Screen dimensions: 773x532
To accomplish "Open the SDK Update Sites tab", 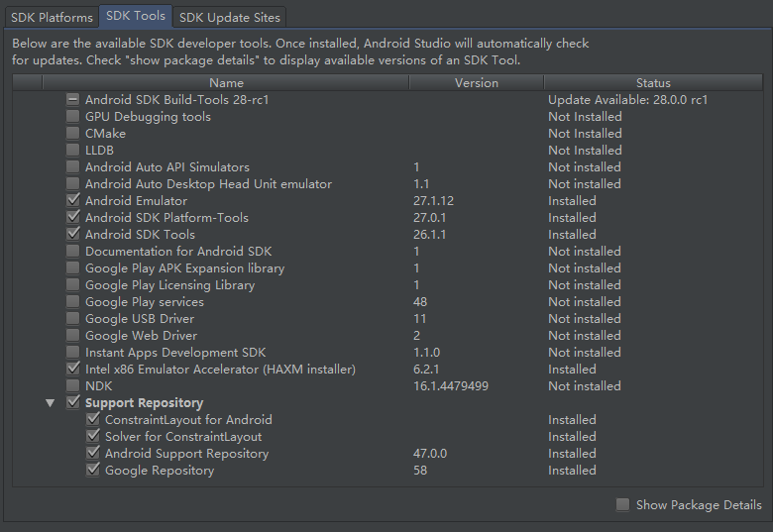I will pyautogui.click(x=229, y=17).
